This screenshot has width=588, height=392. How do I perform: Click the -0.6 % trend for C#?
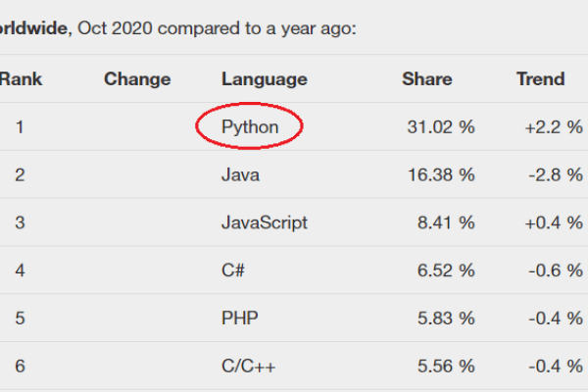(556, 270)
